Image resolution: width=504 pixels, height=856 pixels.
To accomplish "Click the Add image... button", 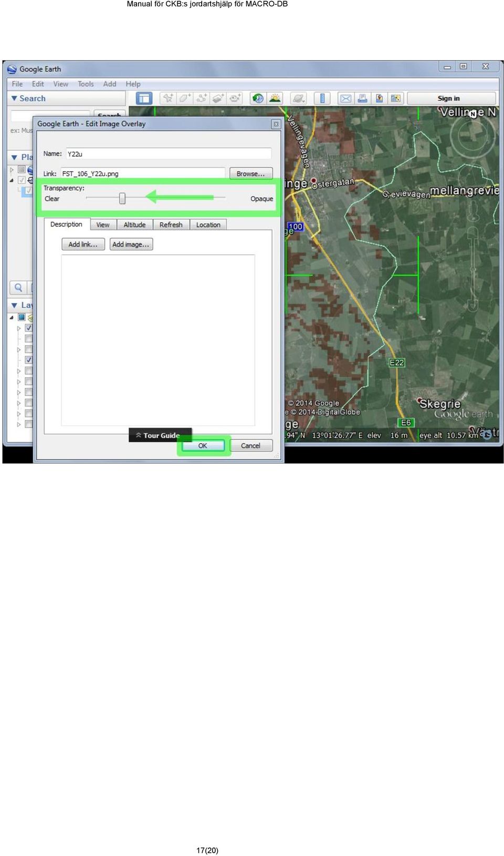I will 131,244.
